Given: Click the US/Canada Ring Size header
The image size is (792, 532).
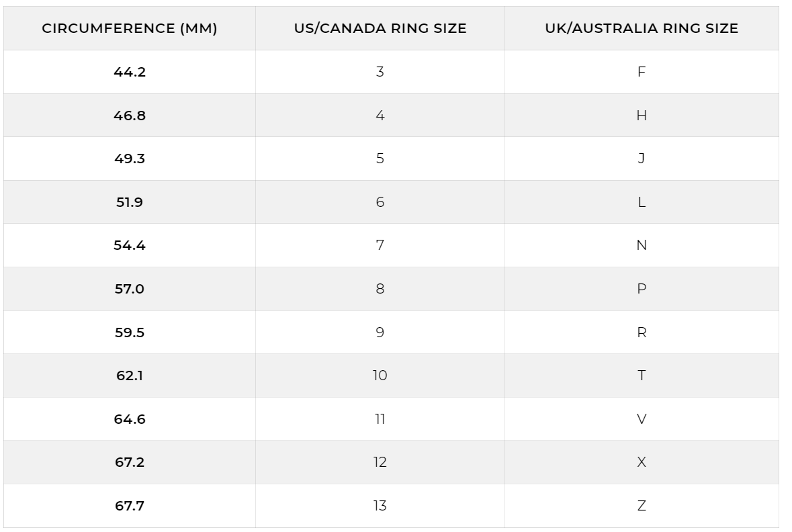Looking at the screenshot, I should click(x=380, y=29).
